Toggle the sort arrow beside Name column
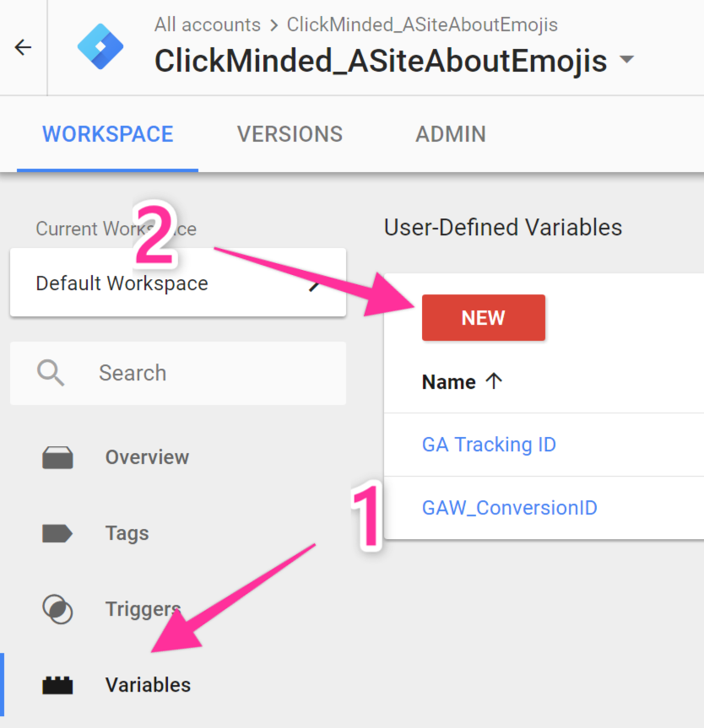Screen dimensions: 704x728 [x=494, y=381]
